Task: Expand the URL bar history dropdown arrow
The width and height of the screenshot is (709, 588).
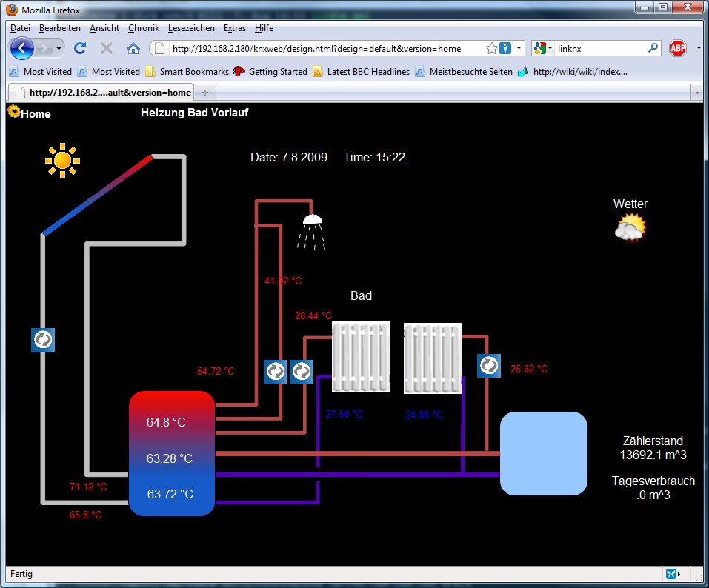Action: pyautogui.click(x=519, y=48)
